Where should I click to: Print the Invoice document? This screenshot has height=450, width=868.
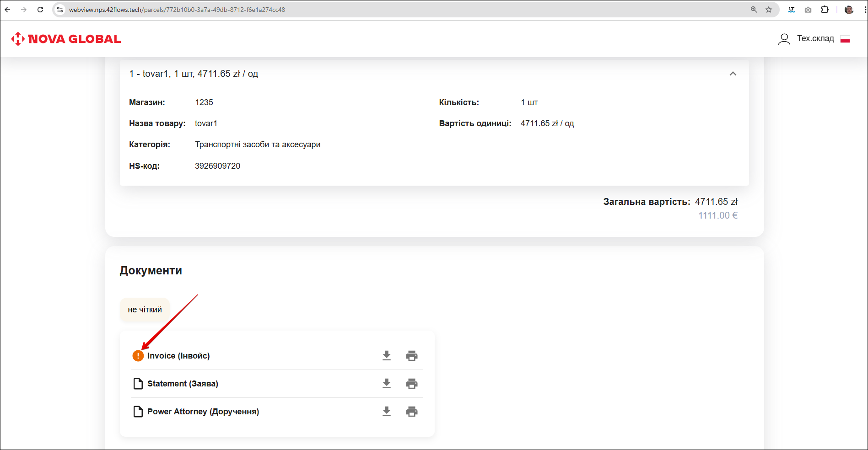(412, 356)
